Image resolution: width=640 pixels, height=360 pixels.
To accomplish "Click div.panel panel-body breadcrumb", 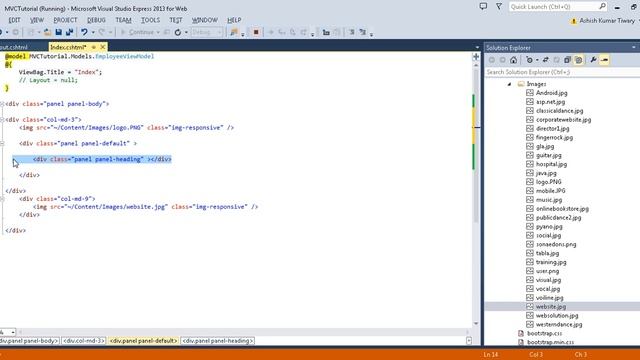I will coord(29,341).
